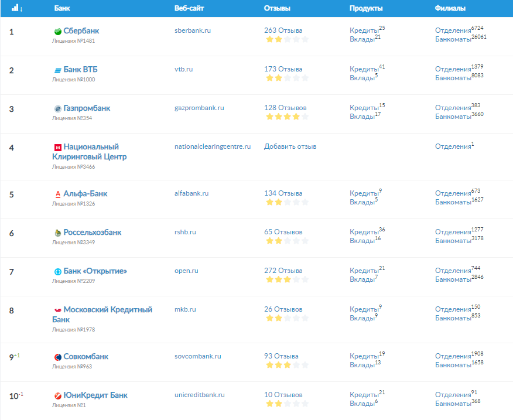Image resolution: width=513 pixels, height=420 pixels.
Task: Click the Sberbank green logo icon
Action: 58,32
